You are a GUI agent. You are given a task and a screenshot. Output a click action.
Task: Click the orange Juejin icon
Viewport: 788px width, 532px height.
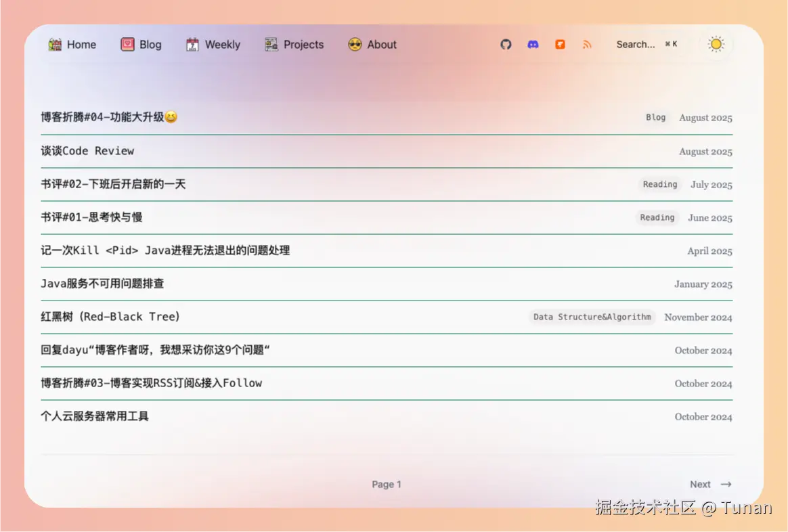click(560, 44)
